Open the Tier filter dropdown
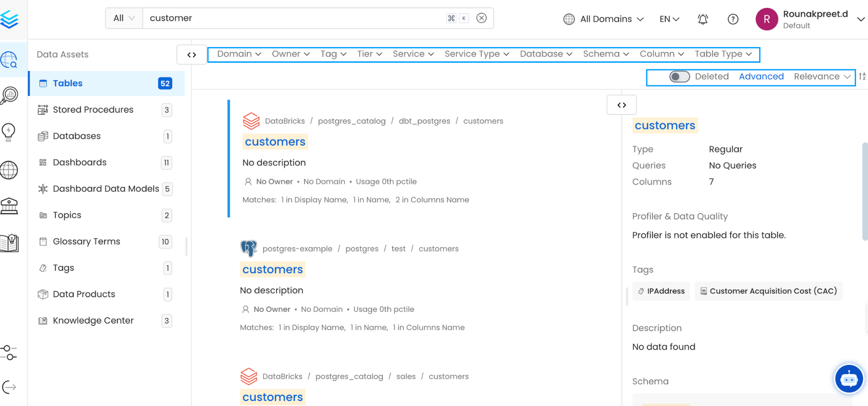Screen dimensions: 868x406 point(369,54)
